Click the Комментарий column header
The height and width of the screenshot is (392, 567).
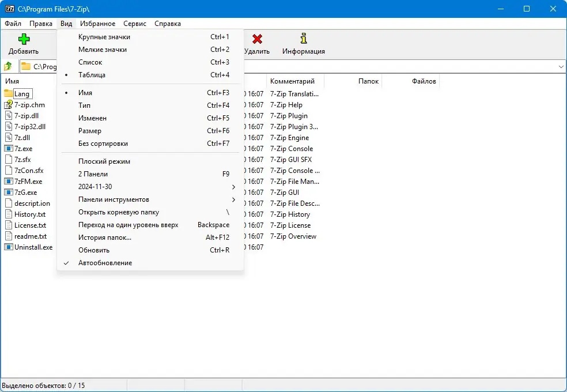(295, 81)
